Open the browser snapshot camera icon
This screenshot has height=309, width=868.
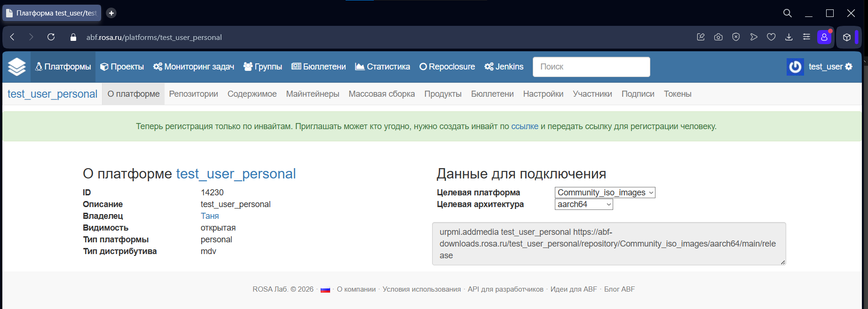coord(718,37)
